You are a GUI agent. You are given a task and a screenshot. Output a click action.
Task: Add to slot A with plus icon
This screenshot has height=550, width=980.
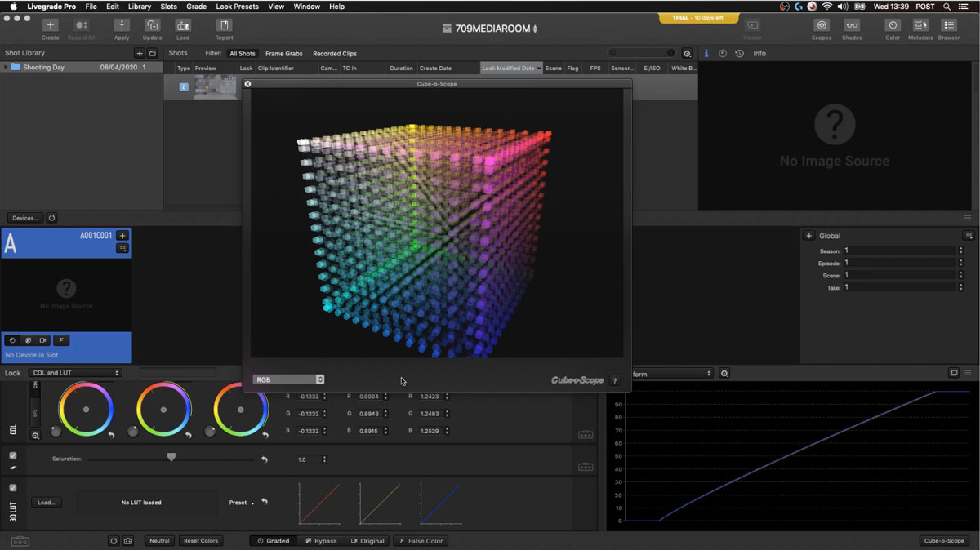coord(122,235)
